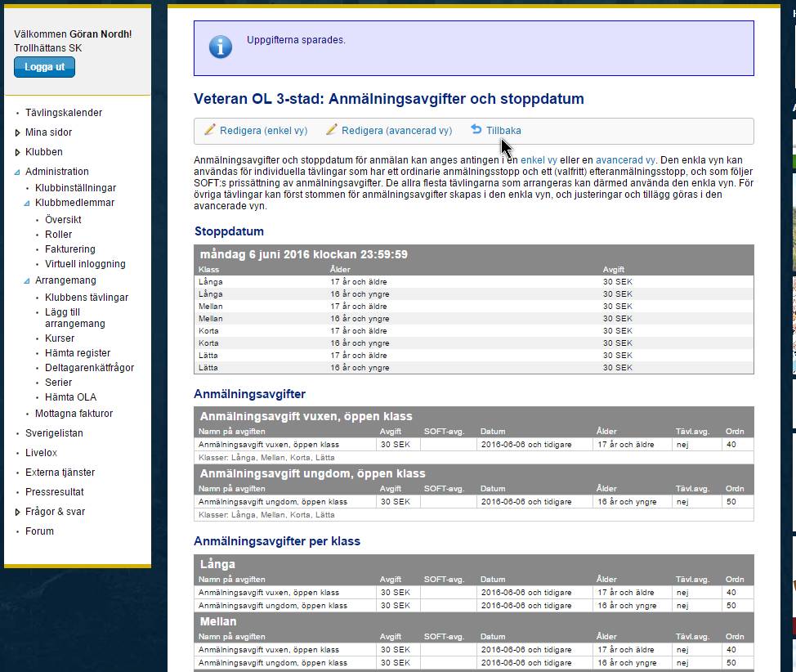
Task: Go back using the Tillbaka link
Action: point(503,131)
